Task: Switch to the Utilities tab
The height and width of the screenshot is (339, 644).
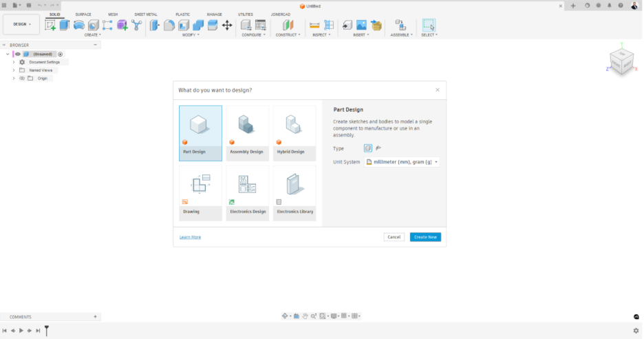Action: (x=246, y=14)
